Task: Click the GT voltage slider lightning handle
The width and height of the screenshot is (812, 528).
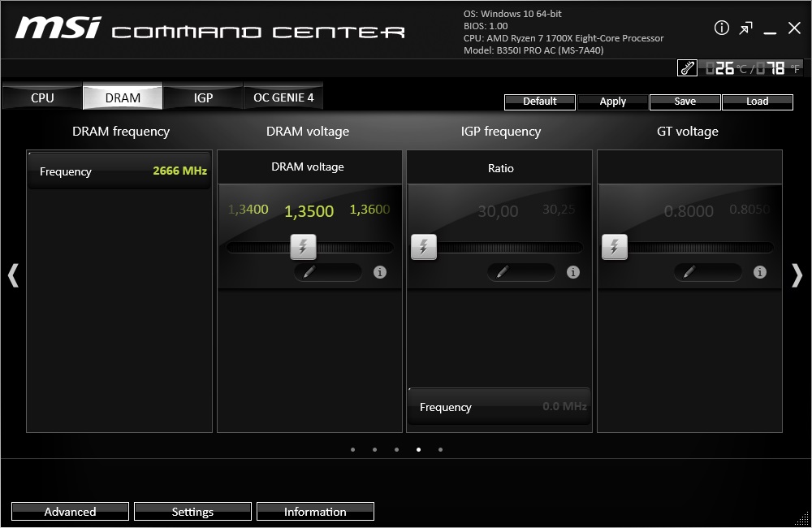Action: tap(615, 246)
